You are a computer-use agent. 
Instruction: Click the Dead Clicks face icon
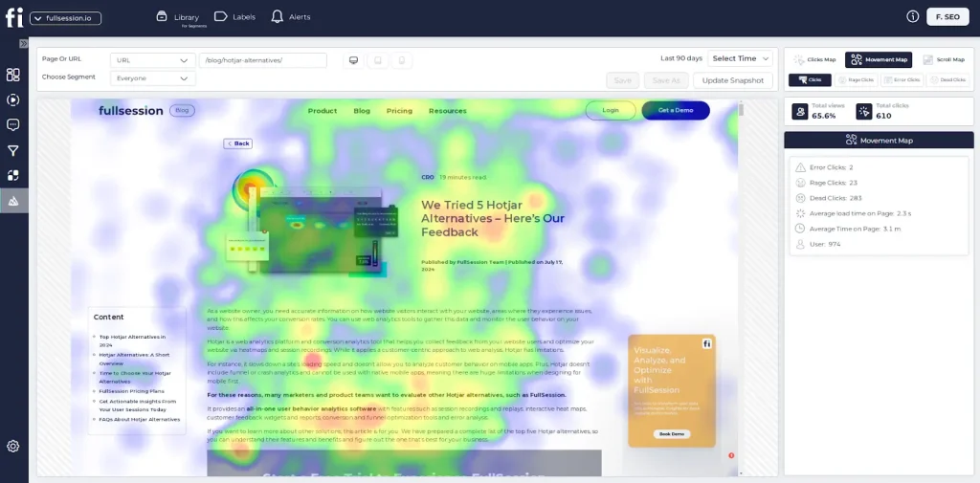(x=800, y=198)
